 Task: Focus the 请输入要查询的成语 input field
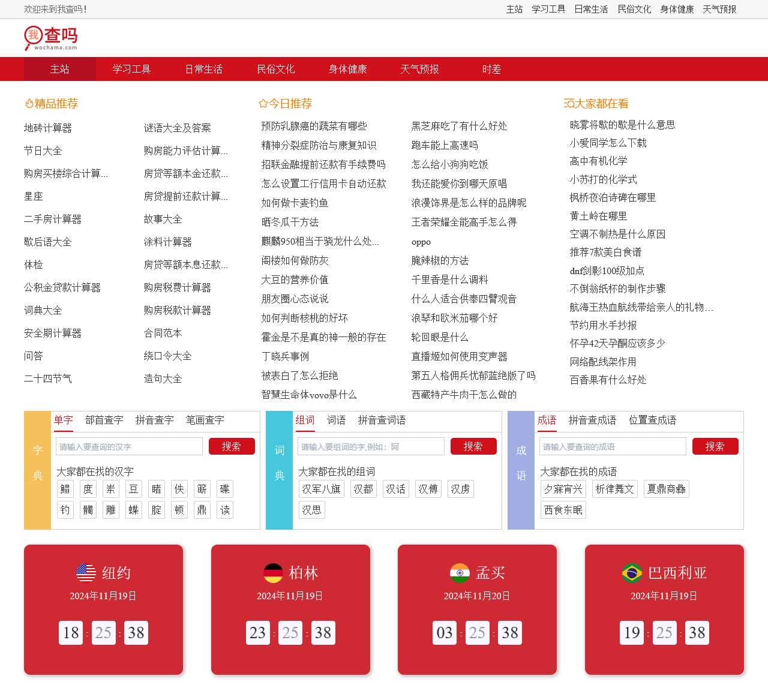613,446
